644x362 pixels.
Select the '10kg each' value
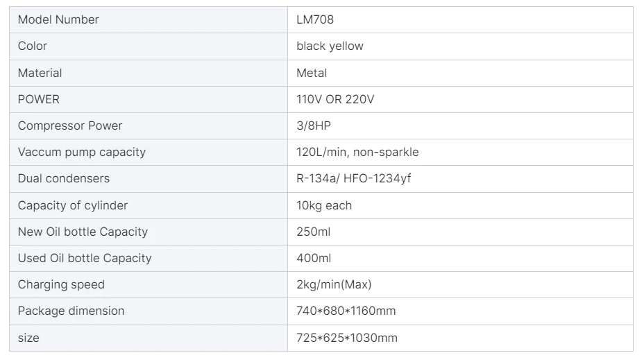(324, 205)
